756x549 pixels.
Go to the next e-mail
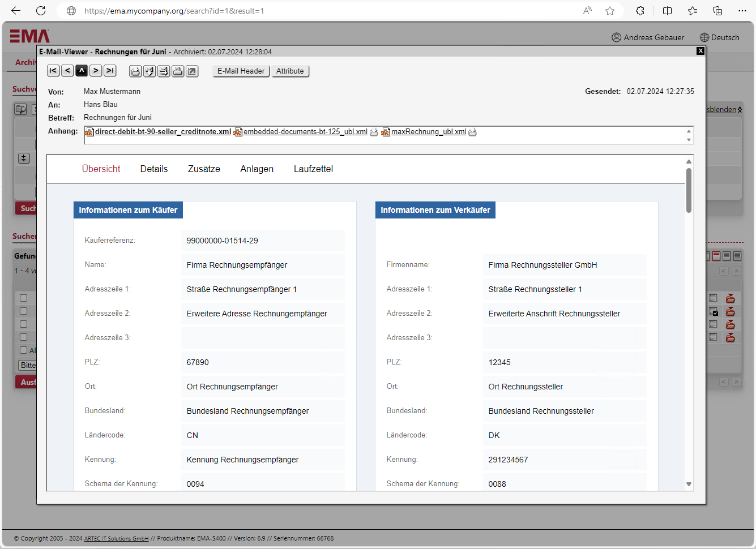pyautogui.click(x=96, y=71)
